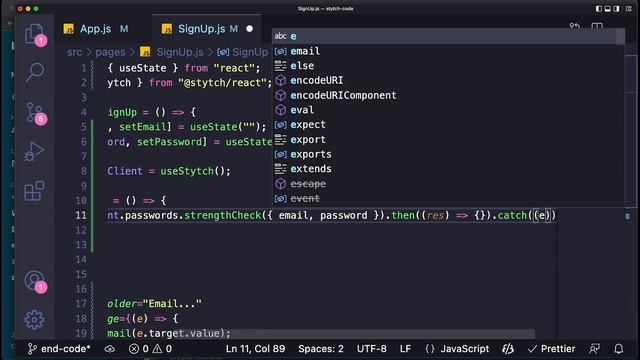640x360 pixels.
Task: Open the Manage settings gear
Action: pos(35,320)
